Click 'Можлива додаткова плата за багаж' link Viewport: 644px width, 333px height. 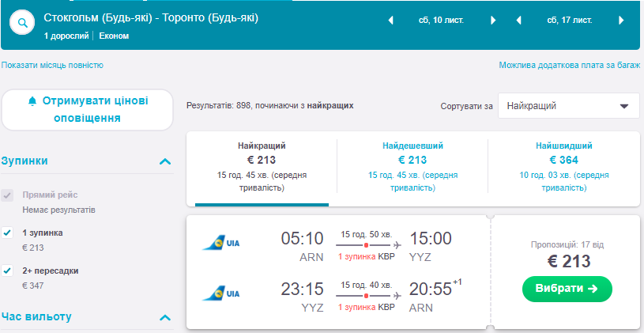(569, 65)
